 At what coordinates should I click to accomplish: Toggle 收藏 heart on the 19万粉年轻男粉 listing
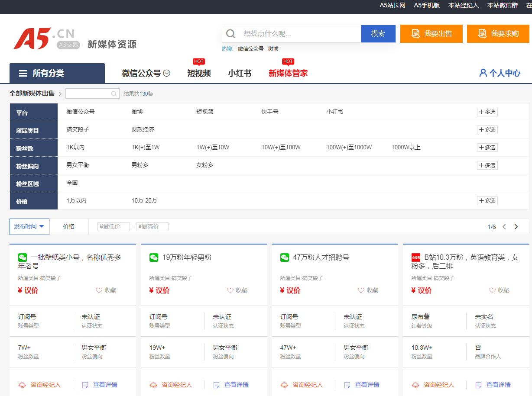tap(230, 290)
